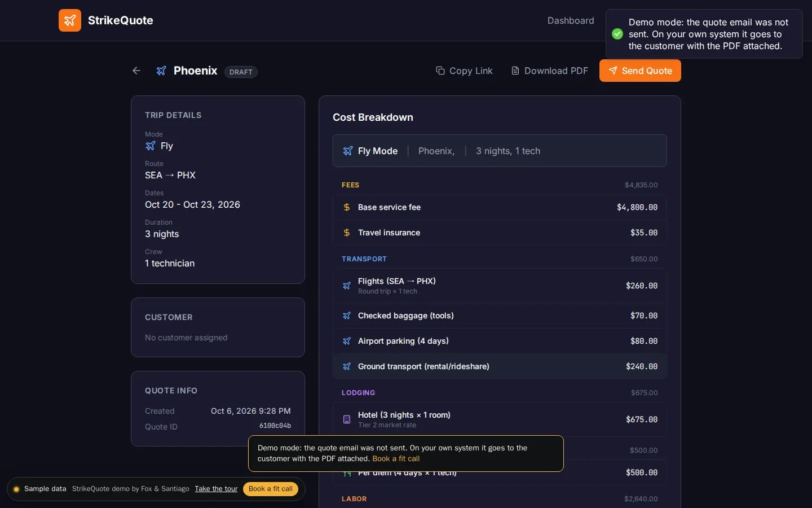
Task: Click Copy Link
Action: [x=464, y=71]
